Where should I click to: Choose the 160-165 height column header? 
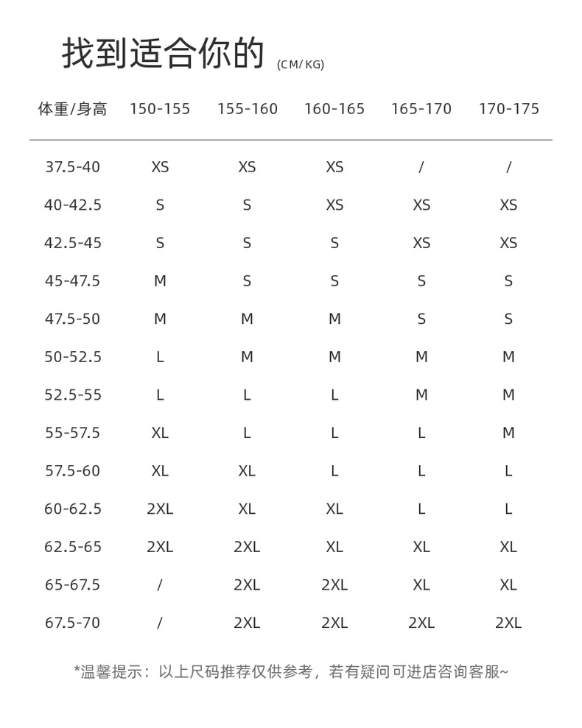pyautogui.click(x=334, y=110)
